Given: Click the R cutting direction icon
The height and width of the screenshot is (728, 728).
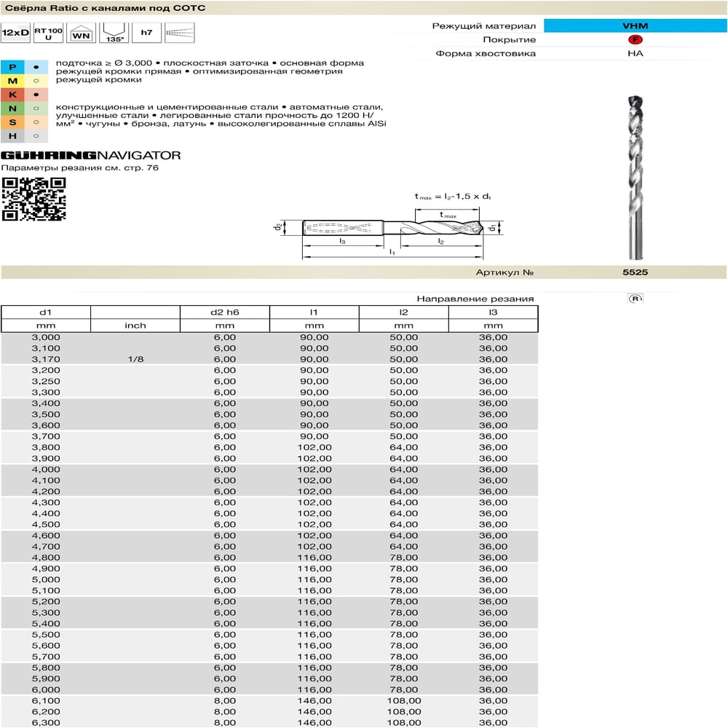Looking at the screenshot, I should click(635, 298).
